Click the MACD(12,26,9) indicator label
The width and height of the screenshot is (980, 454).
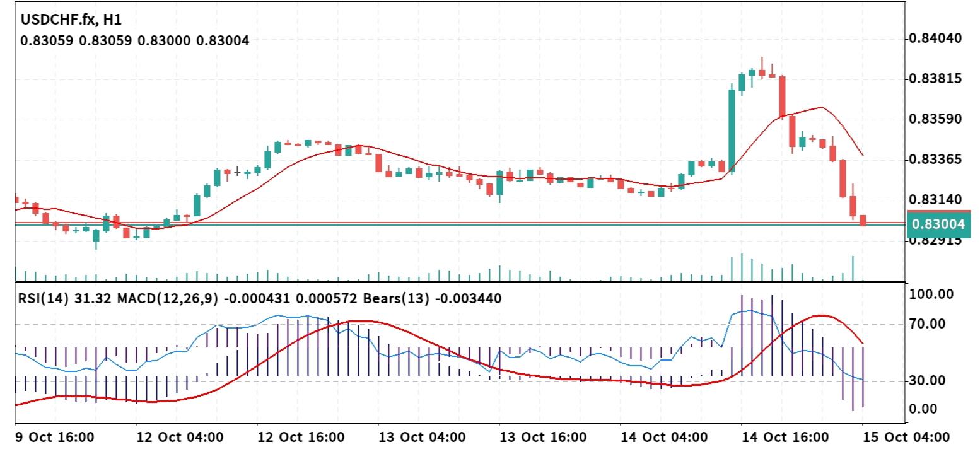tap(166, 299)
